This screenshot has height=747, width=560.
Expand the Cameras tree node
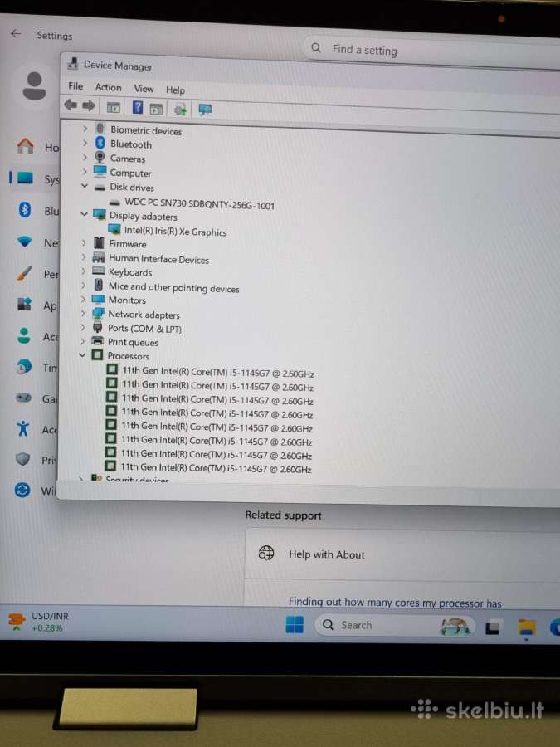click(x=85, y=157)
